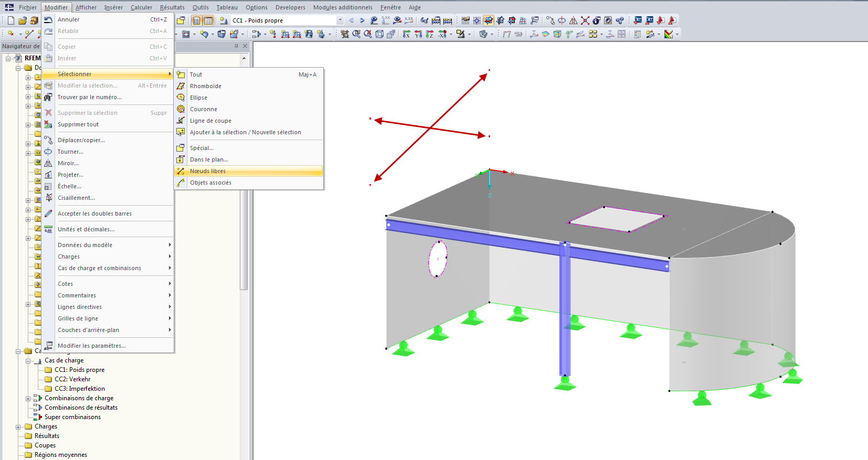This screenshot has width=868, height=460.
Task: Click the view Y direction icon
Action: 418,34
